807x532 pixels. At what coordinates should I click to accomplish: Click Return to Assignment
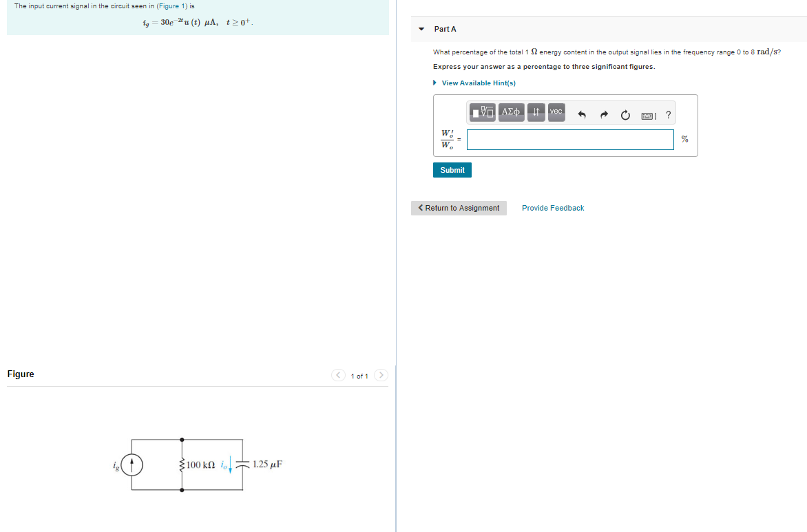(459, 207)
